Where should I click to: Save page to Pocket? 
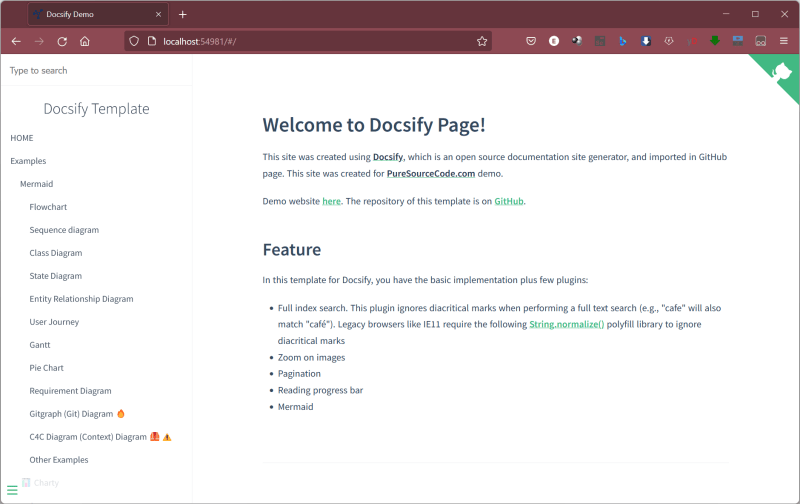pyautogui.click(x=531, y=41)
